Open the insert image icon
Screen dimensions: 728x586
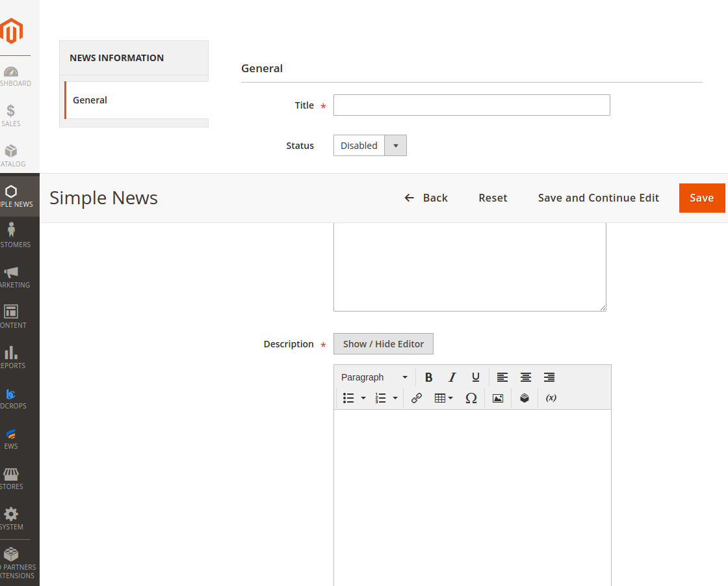pos(498,398)
